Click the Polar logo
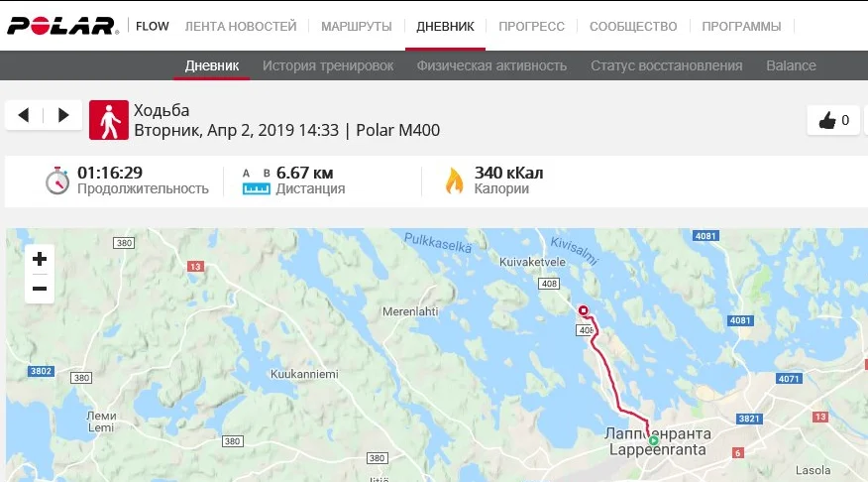This screenshot has height=482, width=868. [62, 26]
